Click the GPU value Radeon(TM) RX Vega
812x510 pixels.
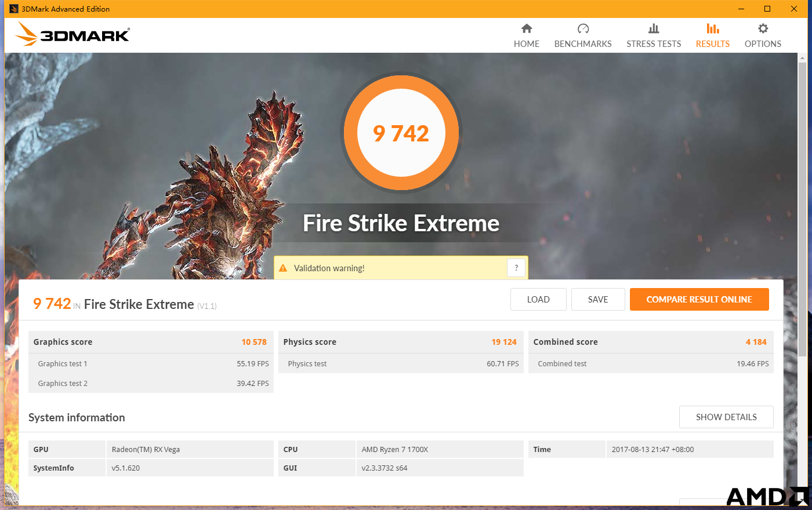pos(146,450)
